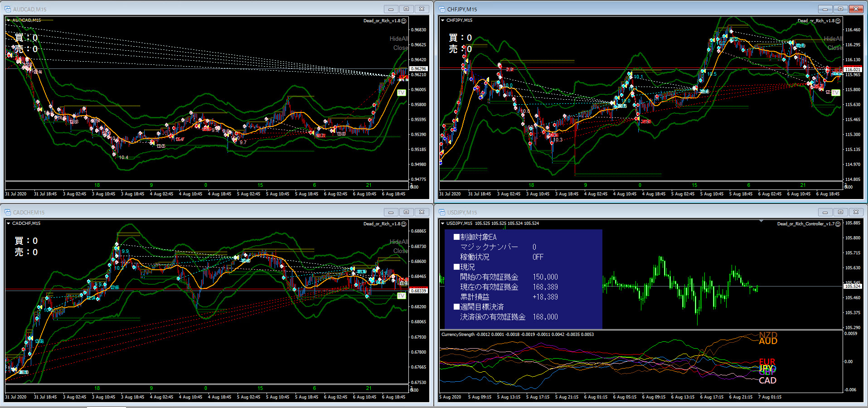Restore the AUDCAD,M15 chart window size
This screenshot has height=408, width=868.
(406, 9)
